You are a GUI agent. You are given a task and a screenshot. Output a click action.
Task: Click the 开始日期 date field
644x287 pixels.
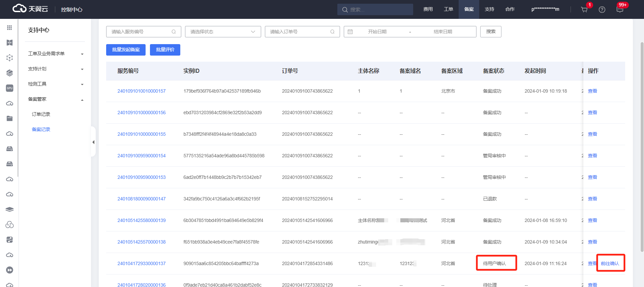(377, 32)
